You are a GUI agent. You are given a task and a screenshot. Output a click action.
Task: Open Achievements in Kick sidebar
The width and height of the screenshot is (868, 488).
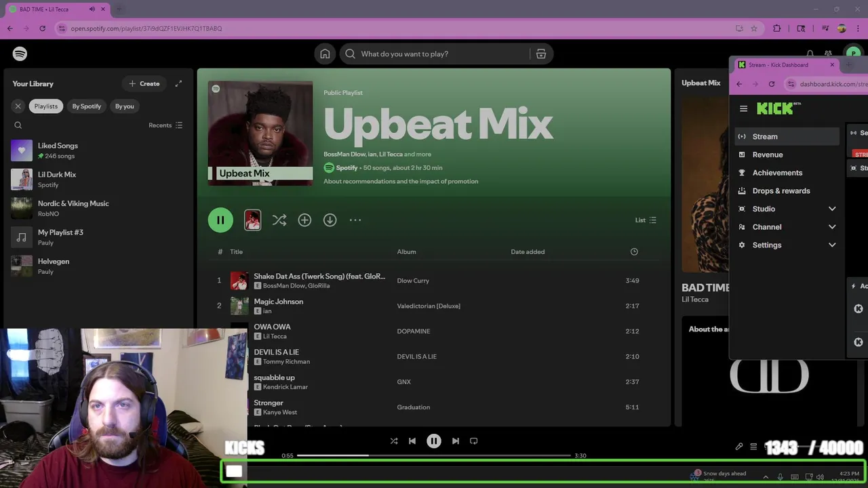click(787, 173)
